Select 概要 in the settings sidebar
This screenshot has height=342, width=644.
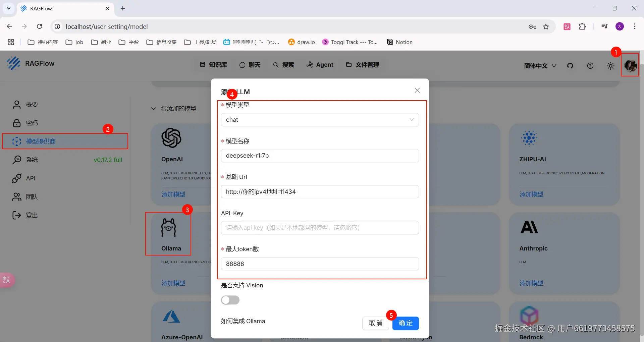(x=65, y=105)
